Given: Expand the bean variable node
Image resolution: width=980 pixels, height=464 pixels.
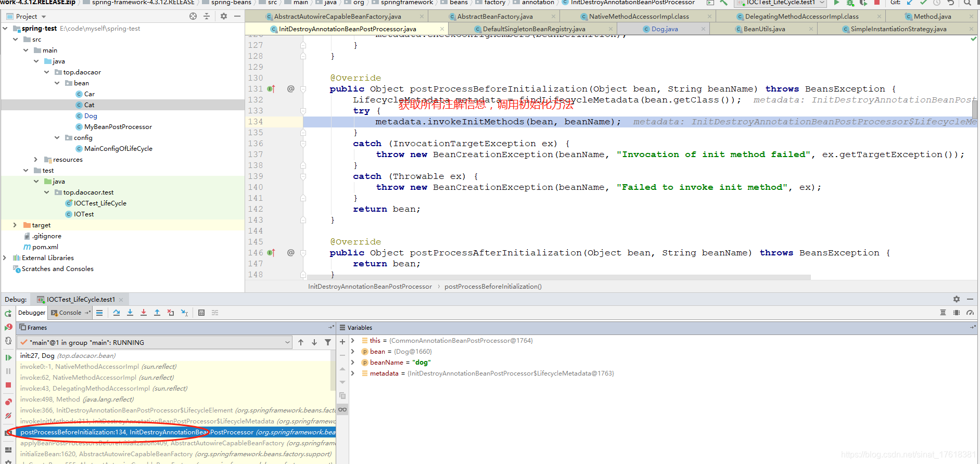Looking at the screenshot, I should (x=353, y=352).
